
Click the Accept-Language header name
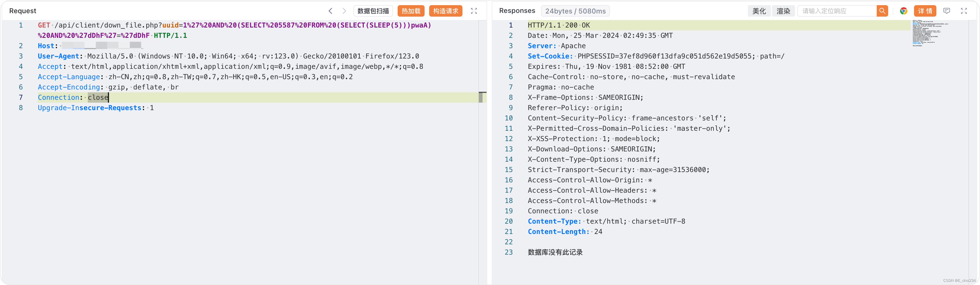tap(69, 77)
